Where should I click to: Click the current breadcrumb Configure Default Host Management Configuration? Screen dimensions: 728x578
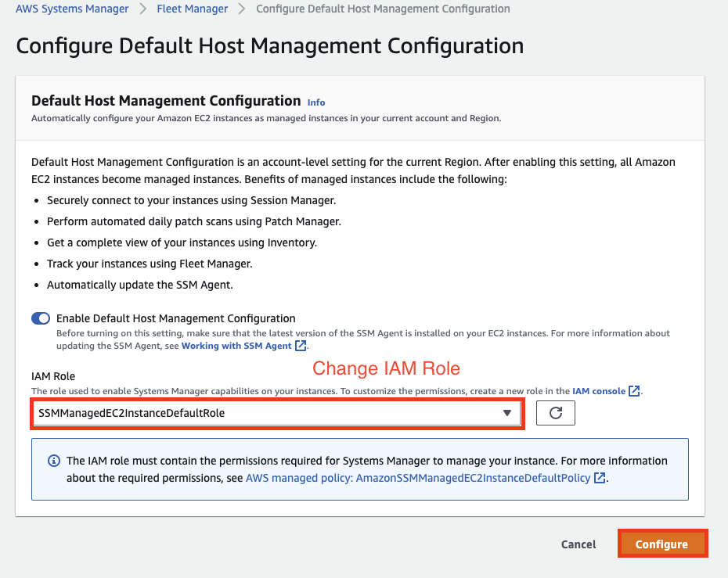[383, 9]
